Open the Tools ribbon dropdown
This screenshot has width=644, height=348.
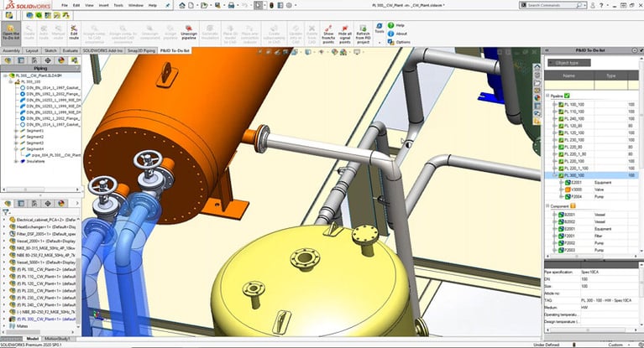[x=379, y=32]
